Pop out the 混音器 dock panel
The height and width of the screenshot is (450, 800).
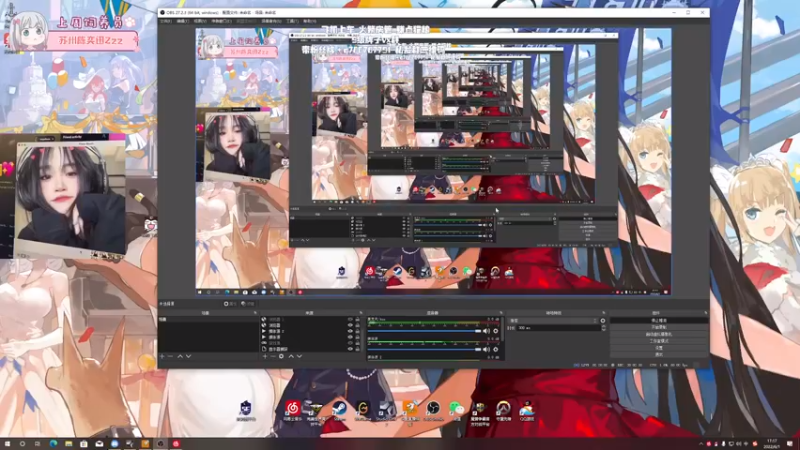[501, 313]
